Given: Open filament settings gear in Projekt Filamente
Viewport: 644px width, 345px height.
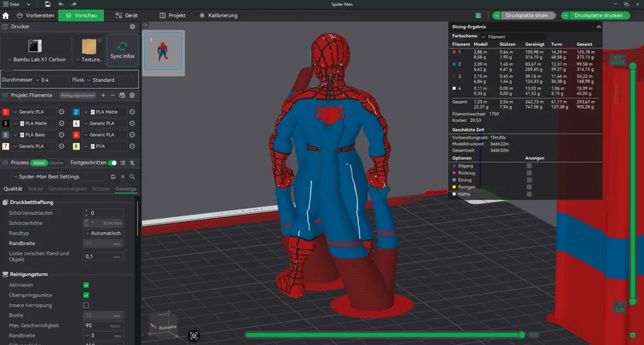Looking at the screenshot, I should 132,95.
